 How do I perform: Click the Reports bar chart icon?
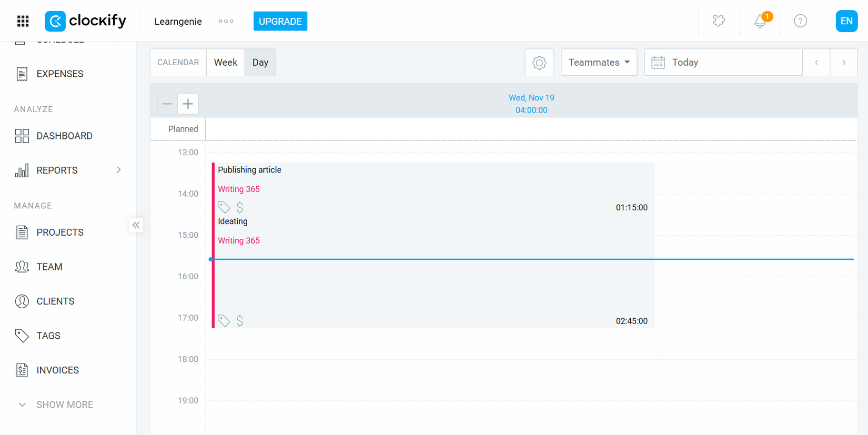[x=22, y=170]
